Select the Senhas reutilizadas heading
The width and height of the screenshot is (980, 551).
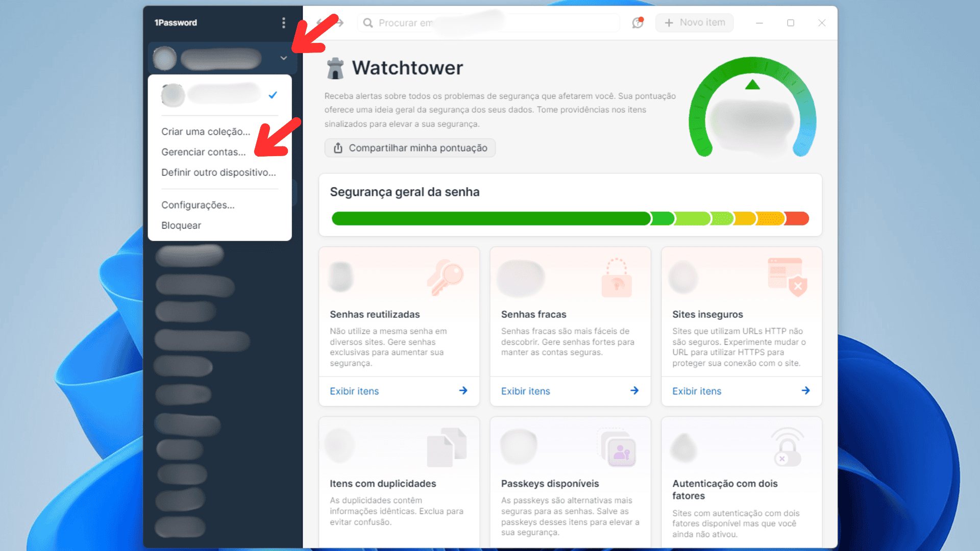click(375, 315)
